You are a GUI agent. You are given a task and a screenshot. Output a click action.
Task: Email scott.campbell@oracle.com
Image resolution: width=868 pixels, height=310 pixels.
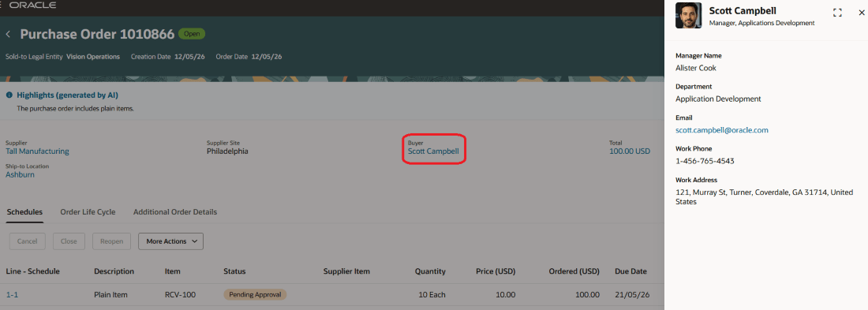click(722, 130)
